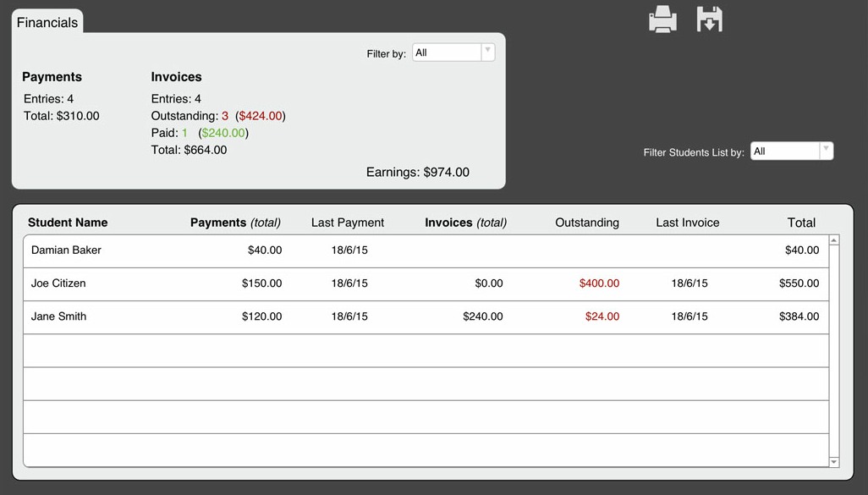Expand the Filter Students List dropdown
Image resolution: width=868 pixels, height=495 pixels.
(x=791, y=151)
